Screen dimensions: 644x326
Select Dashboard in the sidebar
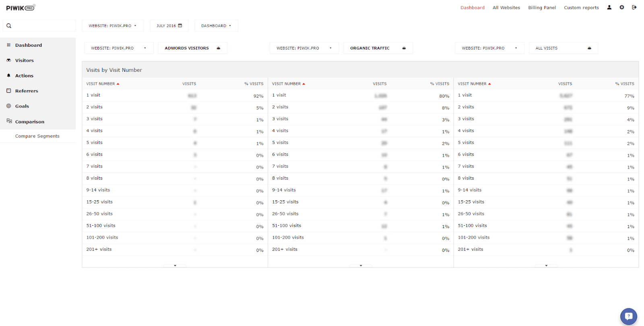38,45
